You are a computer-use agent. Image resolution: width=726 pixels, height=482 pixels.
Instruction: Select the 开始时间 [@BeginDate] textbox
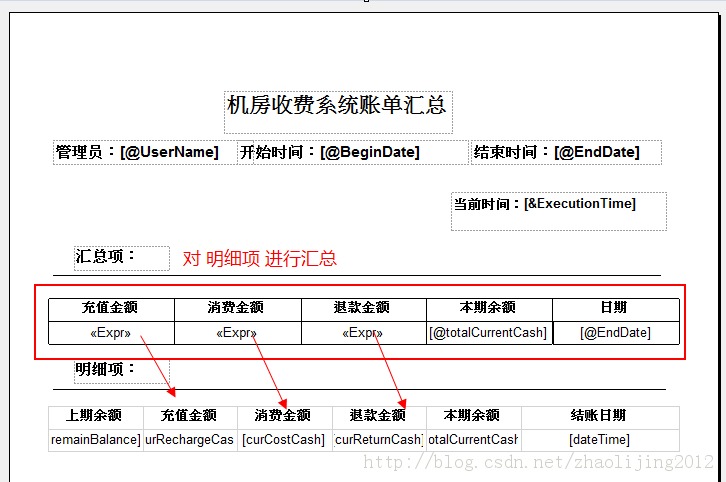coord(353,152)
